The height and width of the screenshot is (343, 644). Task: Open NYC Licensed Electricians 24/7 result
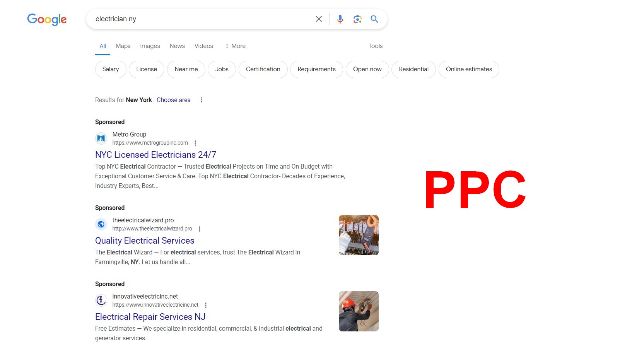pyautogui.click(x=155, y=155)
